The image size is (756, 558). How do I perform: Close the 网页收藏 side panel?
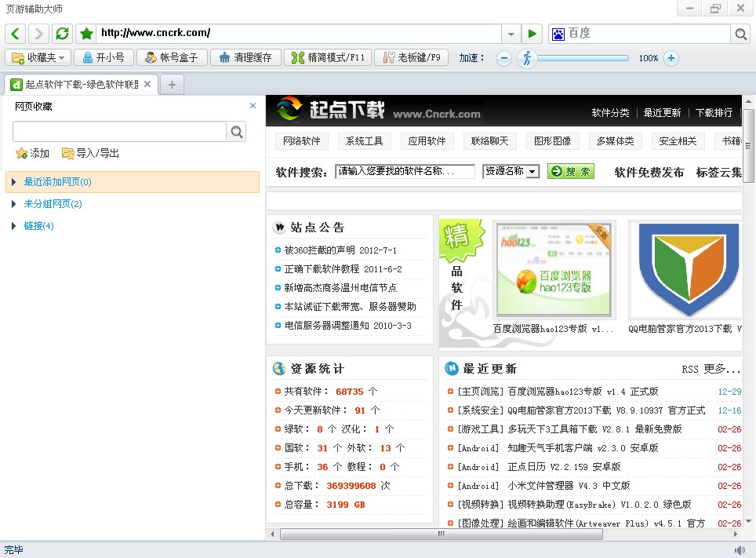pyautogui.click(x=253, y=106)
